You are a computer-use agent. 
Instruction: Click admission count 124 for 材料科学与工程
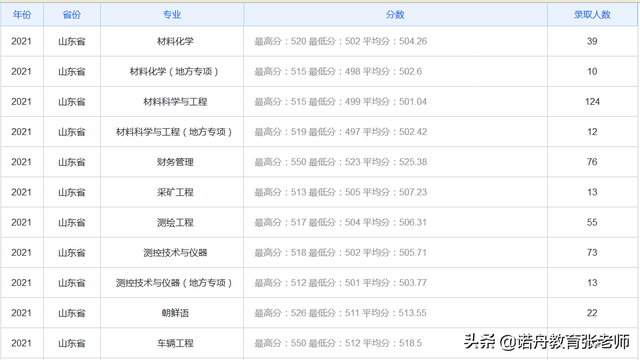click(592, 102)
